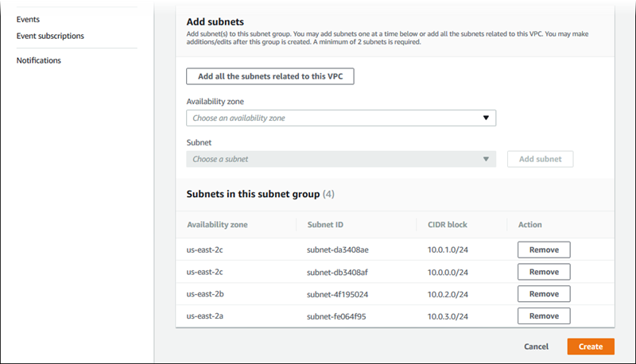This screenshot has height=364, width=636.
Task: Select the subnet-da3408ae ID text
Action: [x=337, y=250]
